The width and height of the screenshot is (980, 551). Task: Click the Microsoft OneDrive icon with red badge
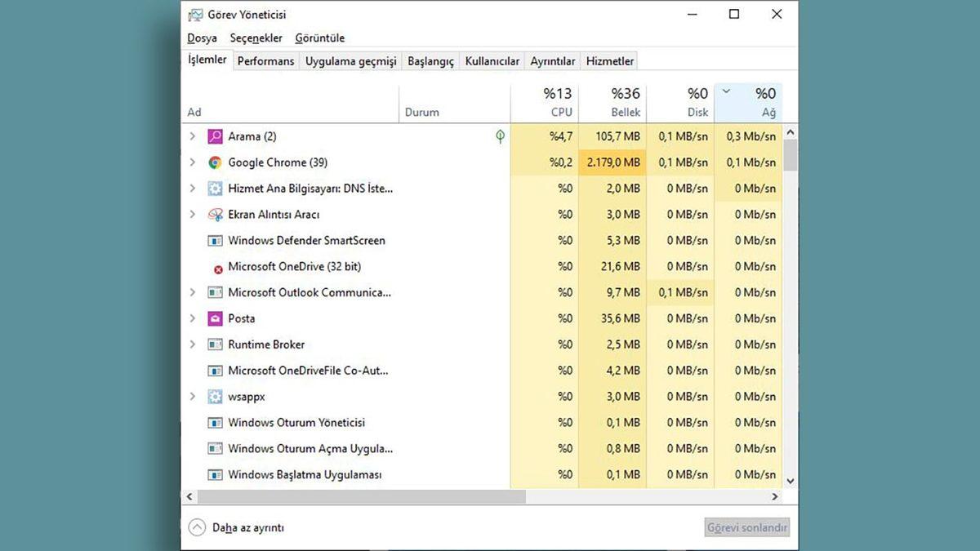pyautogui.click(x=218, y=267)
